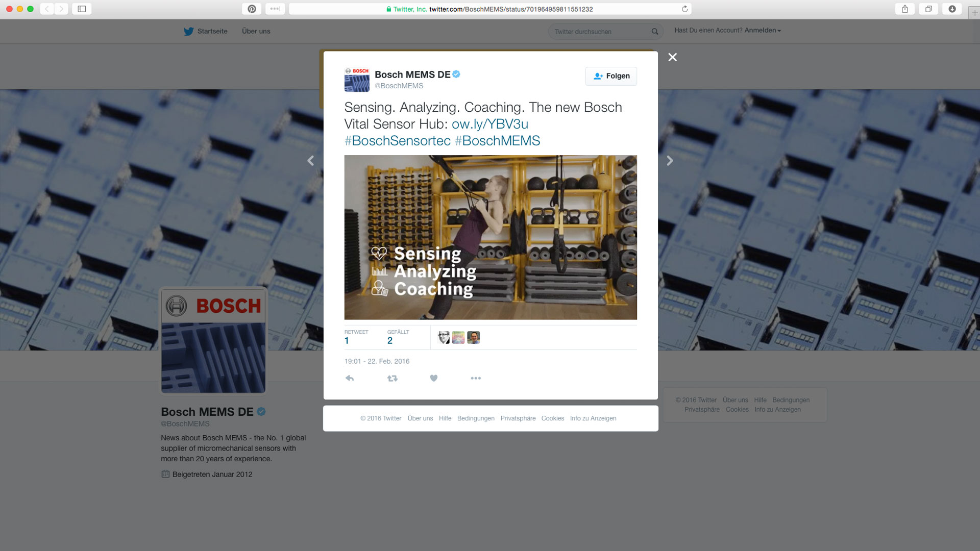980x551 pixels.
Task: Open more tweet options with the ellipsis icon
Action: coord(476,378)
